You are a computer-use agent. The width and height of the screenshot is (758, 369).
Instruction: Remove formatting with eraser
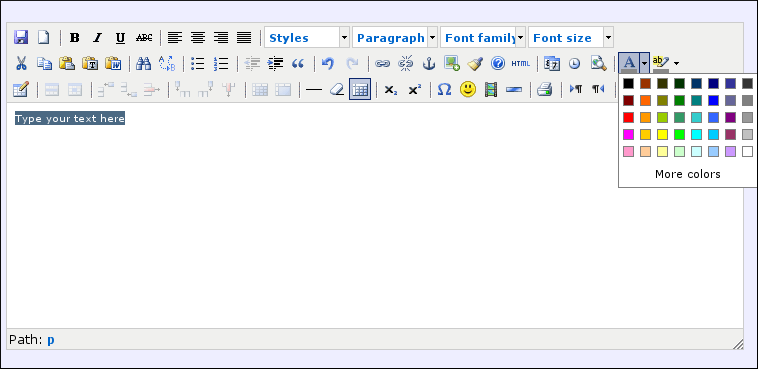coord(337,89)
